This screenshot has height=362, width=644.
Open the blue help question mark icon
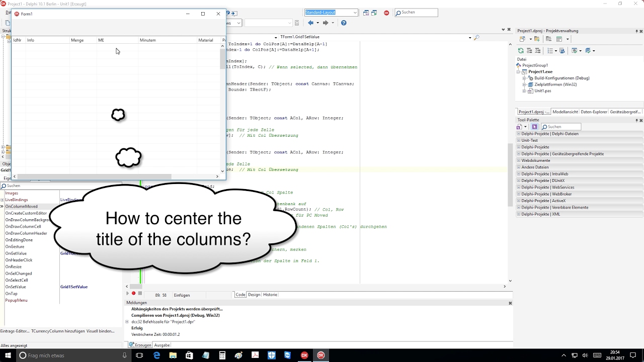coord(344,23)
